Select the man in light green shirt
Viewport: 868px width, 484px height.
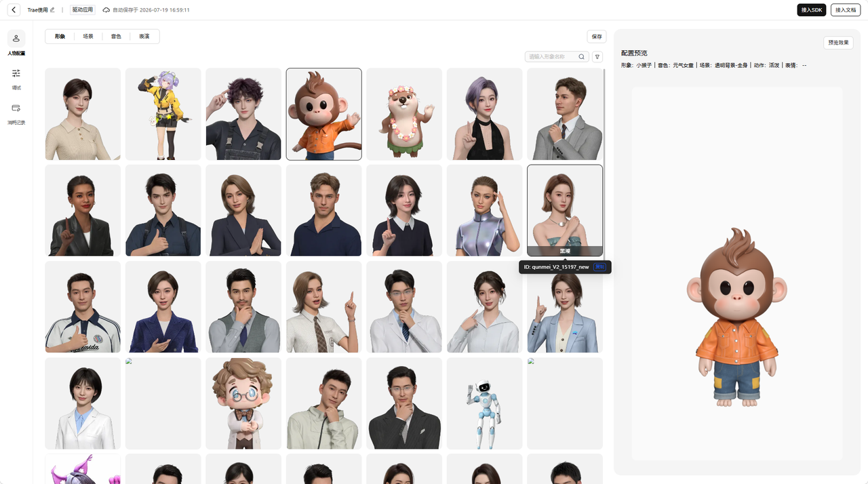[324, 404]
